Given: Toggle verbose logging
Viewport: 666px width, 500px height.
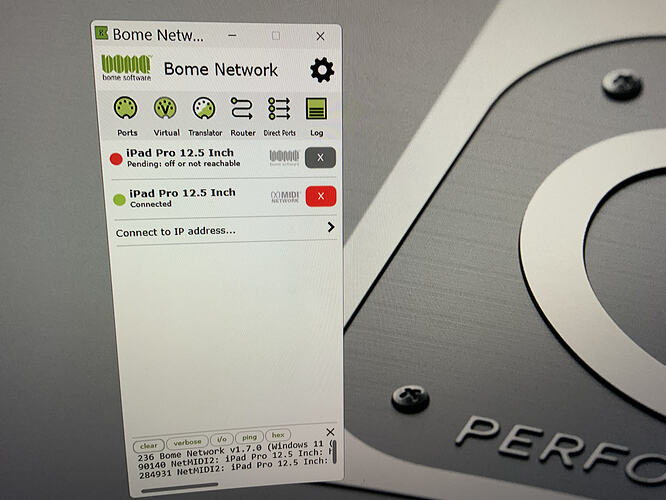Looking at the screenshot, I should pos(187,443).
